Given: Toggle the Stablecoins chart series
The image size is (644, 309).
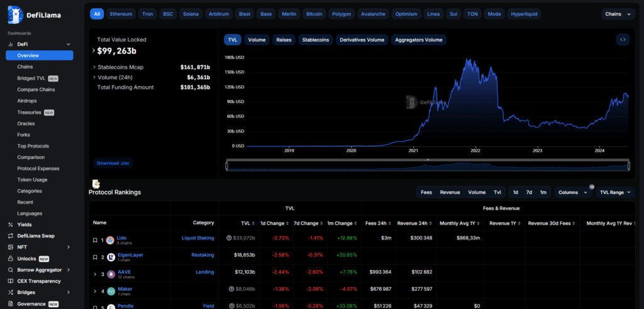Looking at the screenshot, I should [316, 40].
